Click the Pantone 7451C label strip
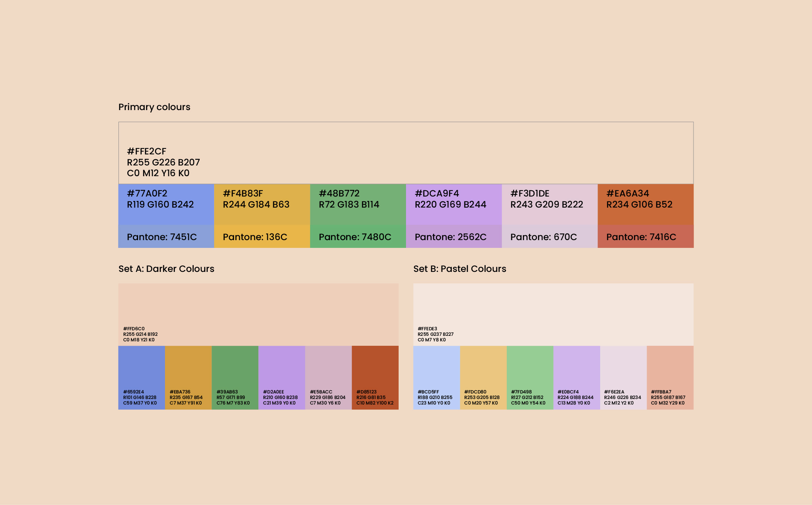Image resolution: width=812 pixels, height=505 pixels. [x=166, y=237]
